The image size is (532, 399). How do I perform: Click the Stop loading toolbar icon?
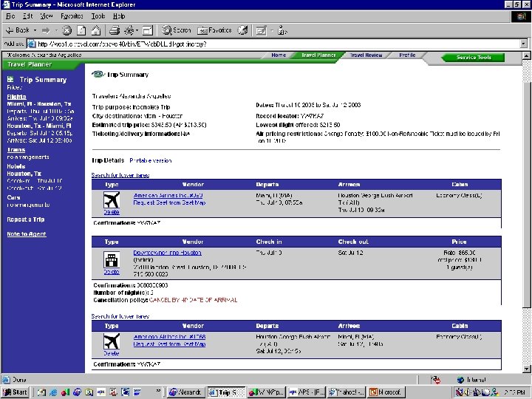[x=66, y=30]
